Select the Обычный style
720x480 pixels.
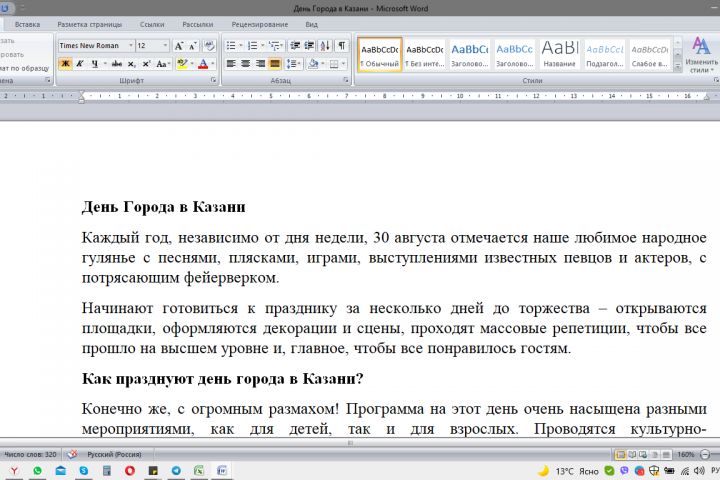[x=380, y=55]
